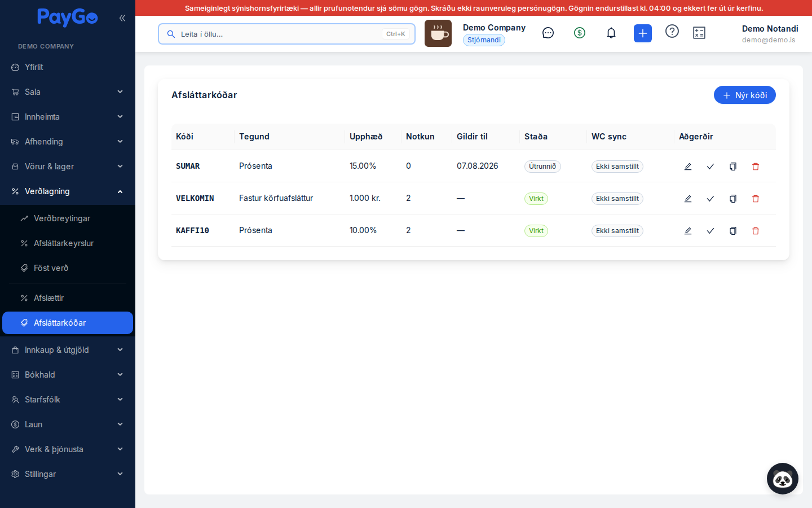
Task: Toggle KAFFI10 code status via checkmark
Action: coord(710,231)
